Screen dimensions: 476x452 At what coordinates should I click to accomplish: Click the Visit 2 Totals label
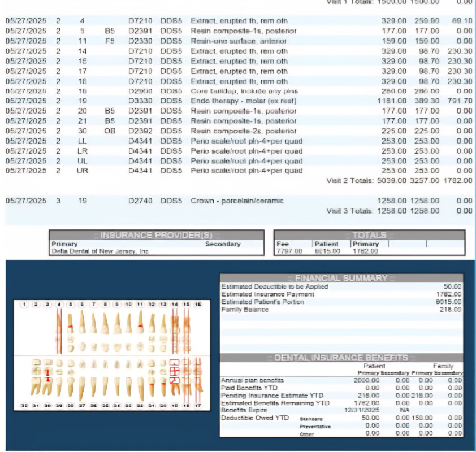pos(350,181)
